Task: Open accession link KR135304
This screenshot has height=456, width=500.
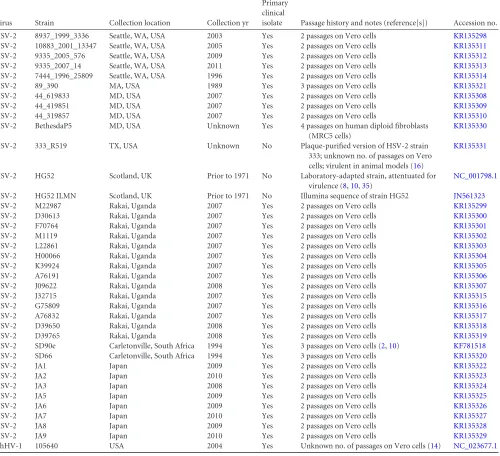Action: point(470,256)
